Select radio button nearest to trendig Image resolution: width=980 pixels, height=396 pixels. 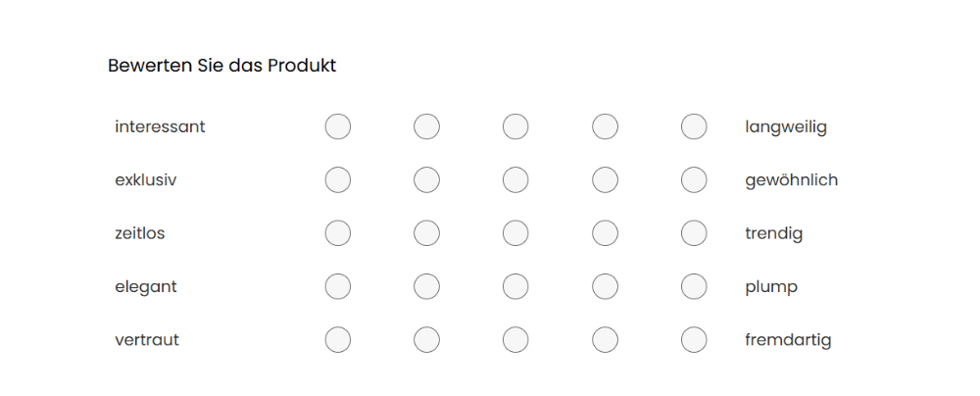pyautogui.click(x=694, y=233)
